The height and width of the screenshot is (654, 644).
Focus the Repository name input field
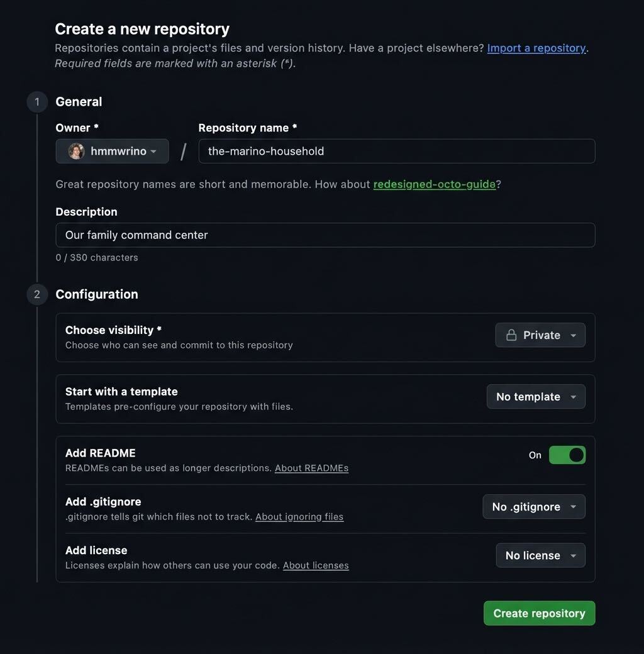[x=396, y=151]
